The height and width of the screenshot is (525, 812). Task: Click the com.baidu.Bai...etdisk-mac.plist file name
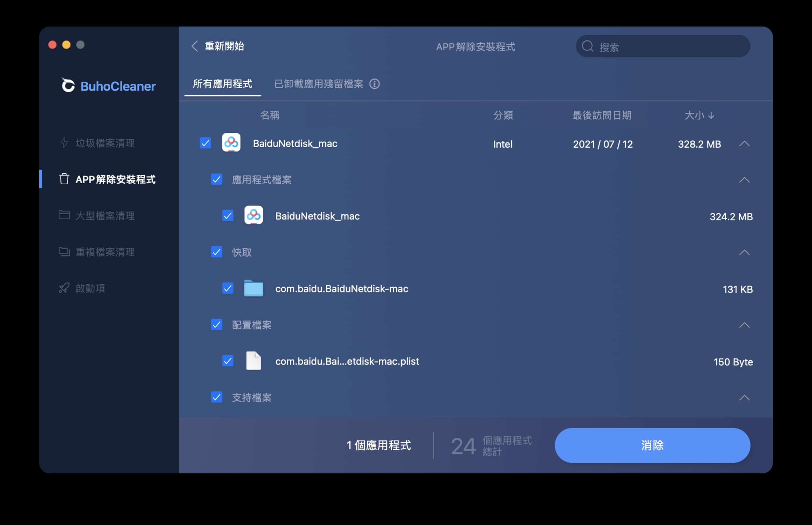347,361
